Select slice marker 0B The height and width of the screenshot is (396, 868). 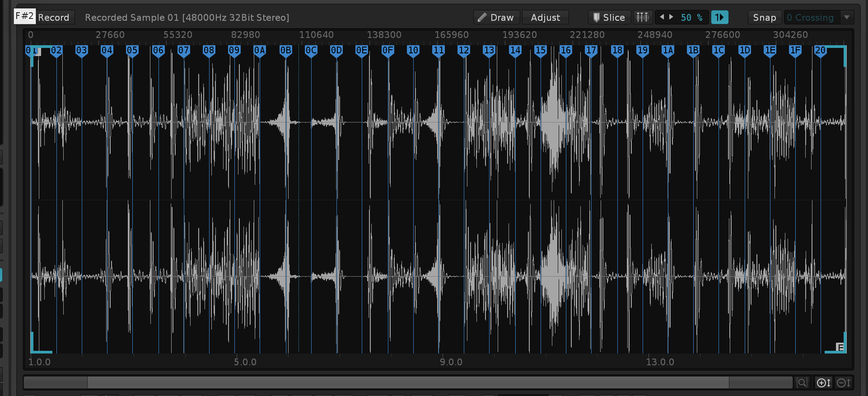[285, 51]
